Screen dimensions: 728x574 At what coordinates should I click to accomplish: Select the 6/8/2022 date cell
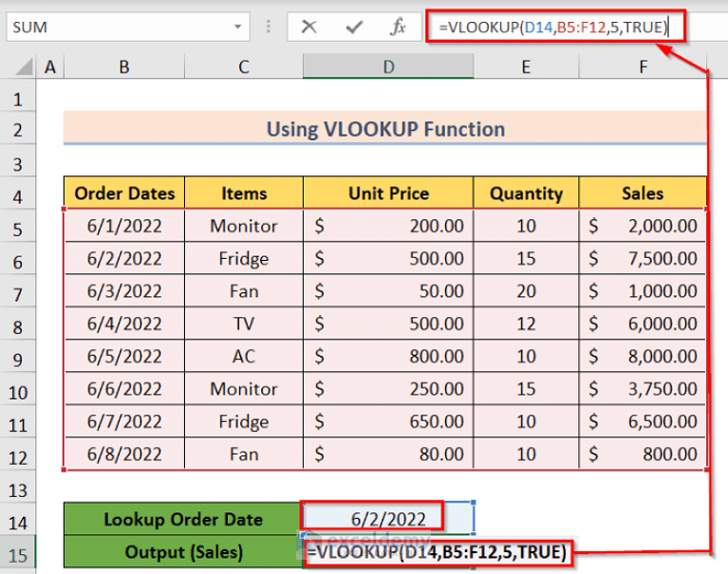click(x=124, y=454)
